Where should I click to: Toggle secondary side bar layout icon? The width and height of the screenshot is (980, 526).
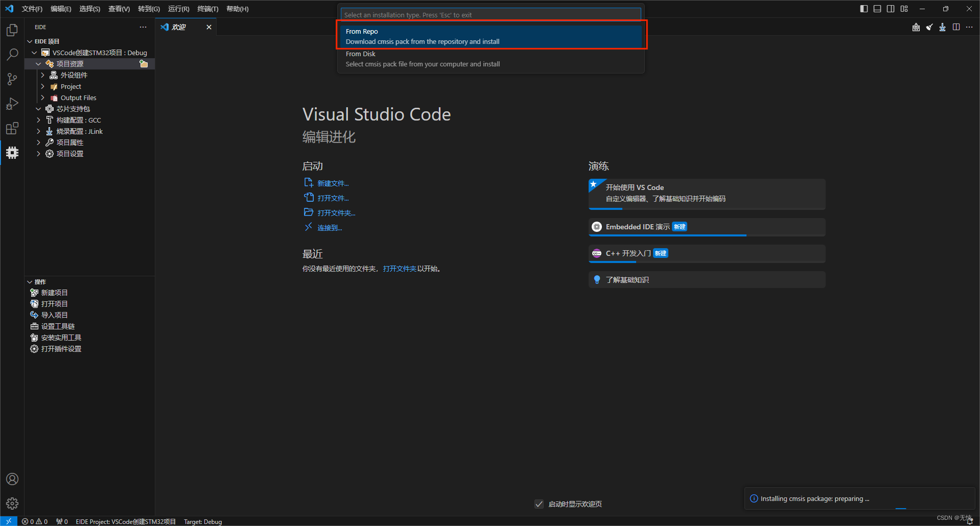click(891, 9)
